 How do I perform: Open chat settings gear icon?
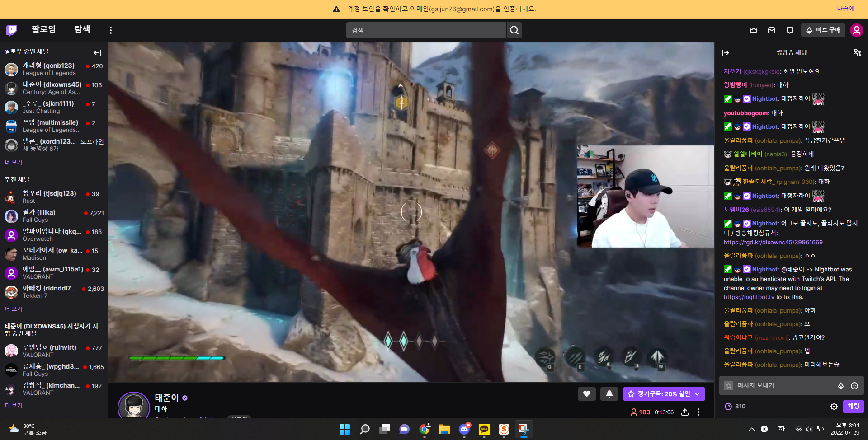point(834,407)
